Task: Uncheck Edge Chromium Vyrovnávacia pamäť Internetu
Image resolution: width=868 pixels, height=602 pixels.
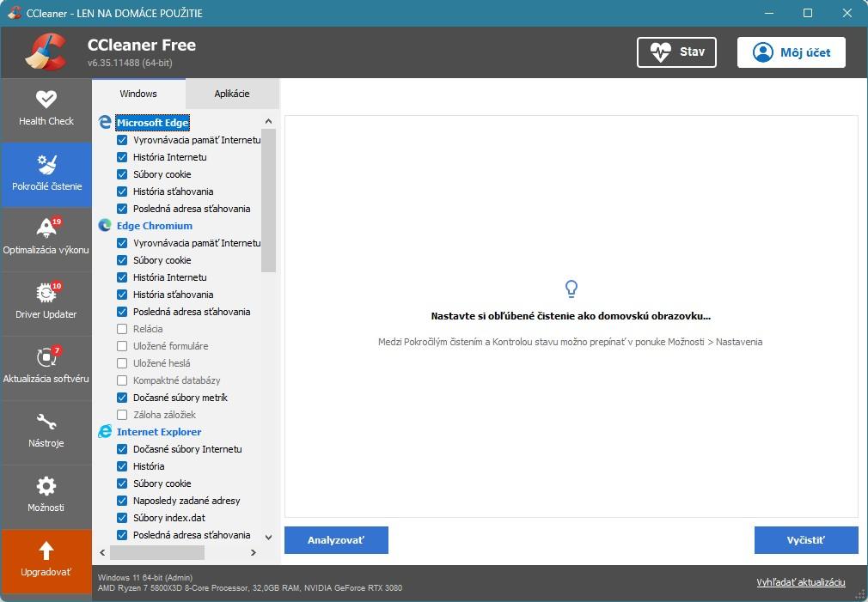Action: click(122, 243)
